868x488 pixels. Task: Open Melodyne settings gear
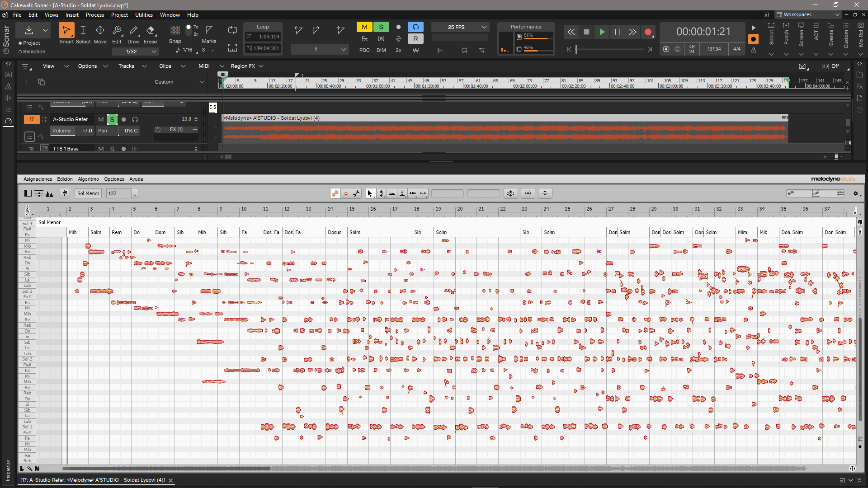(x=855, y=193)
